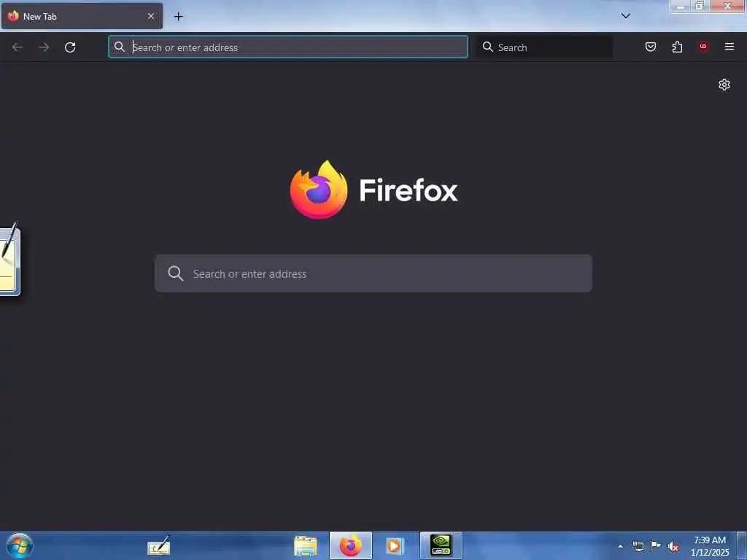
Task: Open the Extensions puzzle icon
Action: point(677,47)
